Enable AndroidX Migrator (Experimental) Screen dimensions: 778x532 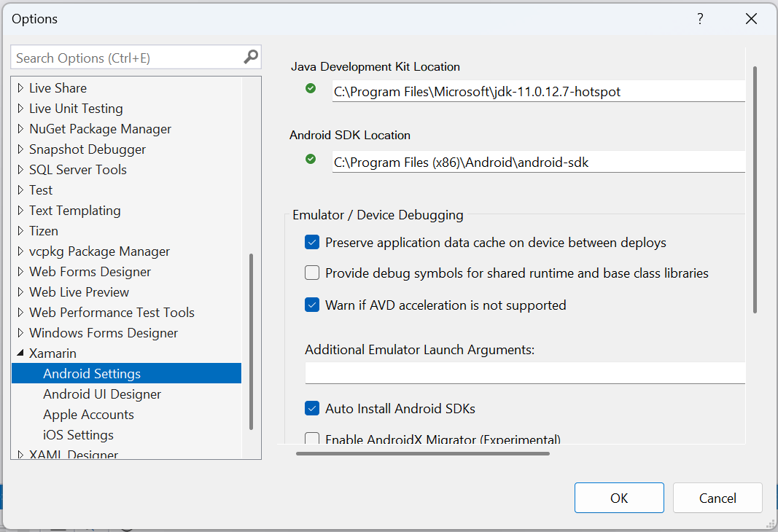point(312,438)
